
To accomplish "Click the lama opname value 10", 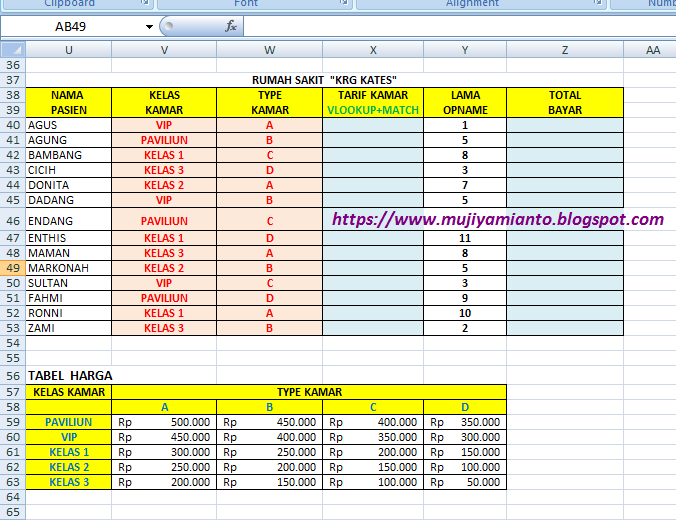I will [465, 313].
